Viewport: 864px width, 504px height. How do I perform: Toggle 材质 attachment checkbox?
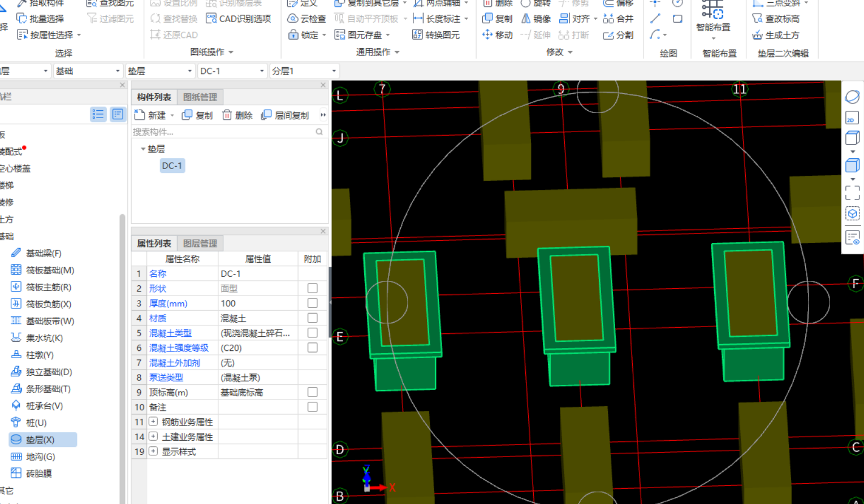click(x=312, y=318)
